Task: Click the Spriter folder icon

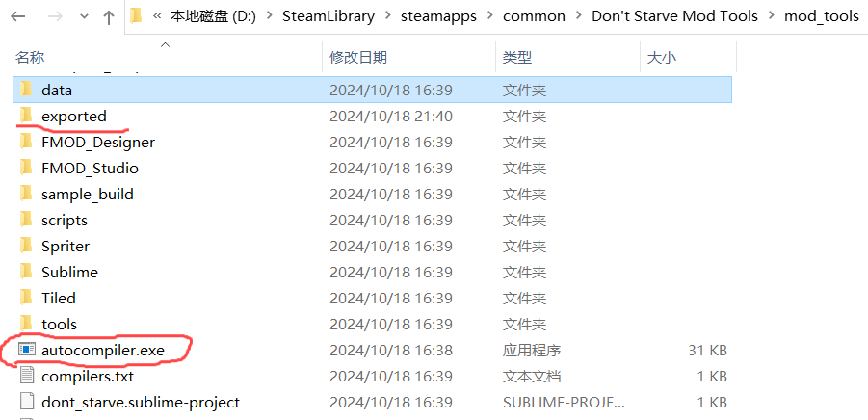Action: click(x=26, y=246)
